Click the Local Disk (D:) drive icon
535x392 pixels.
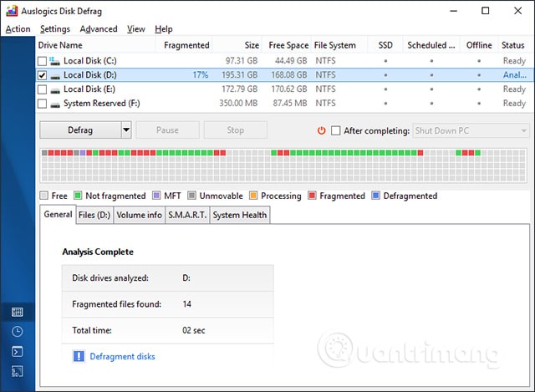55,76
